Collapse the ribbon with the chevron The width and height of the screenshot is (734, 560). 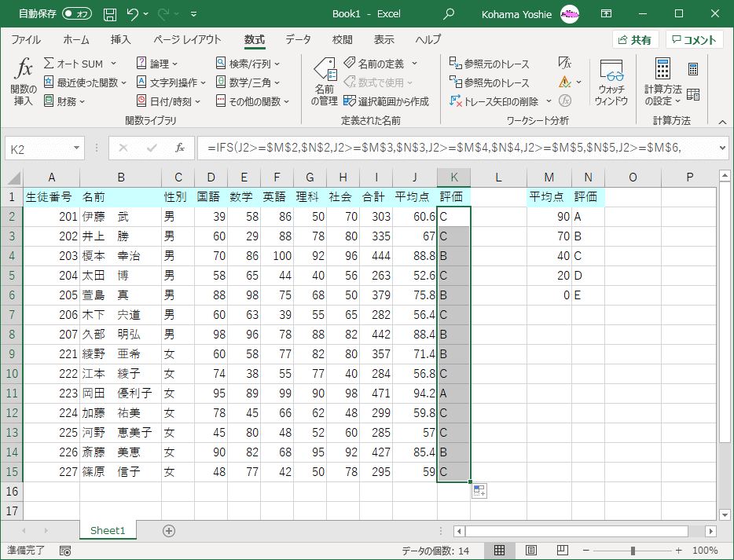[x=723, y=122]
